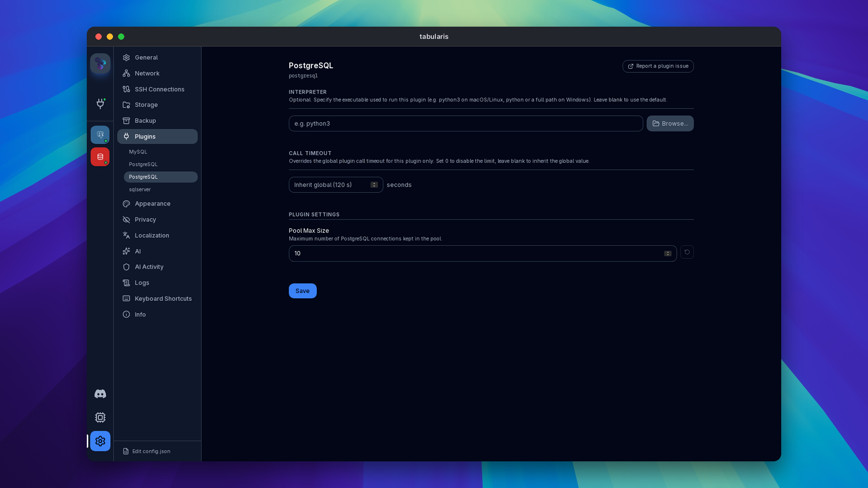This screenshot has width=868, height=488.
Task: Open Logs section
Action: 157,283
